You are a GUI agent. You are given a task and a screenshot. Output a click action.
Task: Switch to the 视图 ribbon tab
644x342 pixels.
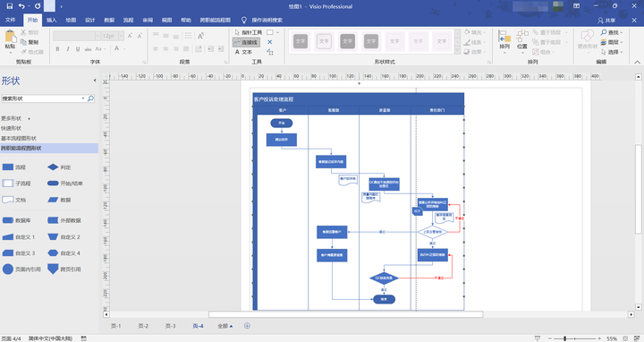tap(166, 20)
